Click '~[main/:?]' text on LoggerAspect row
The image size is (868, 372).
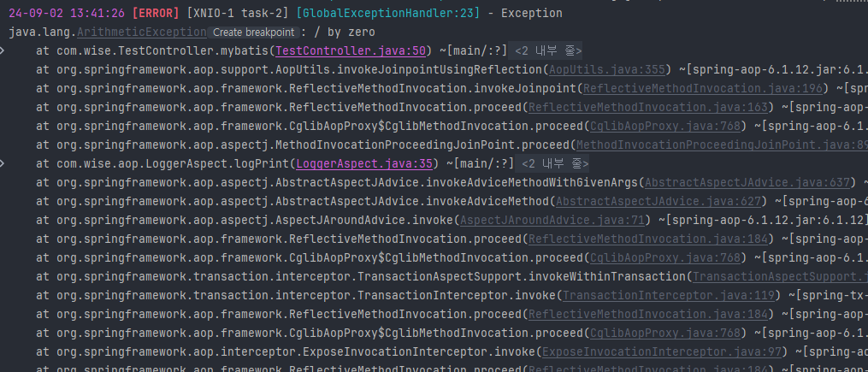coord(481,164)
